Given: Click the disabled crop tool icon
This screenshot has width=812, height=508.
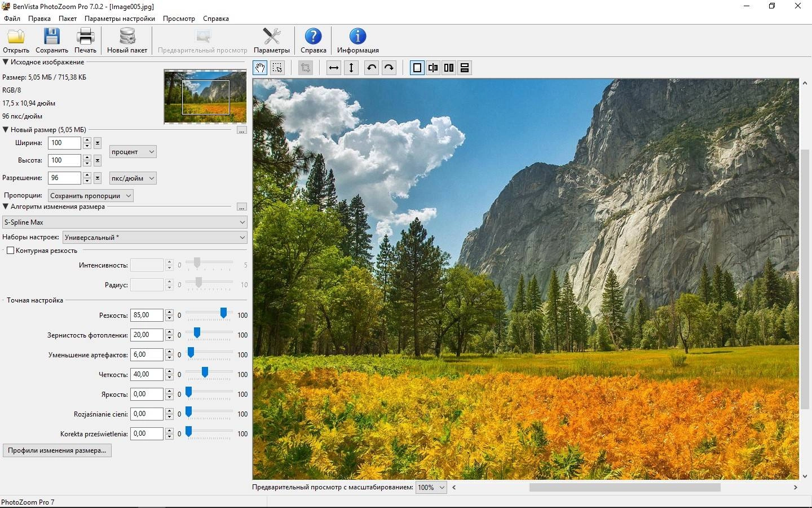Looking at the screenshot, I should [306, 68].
